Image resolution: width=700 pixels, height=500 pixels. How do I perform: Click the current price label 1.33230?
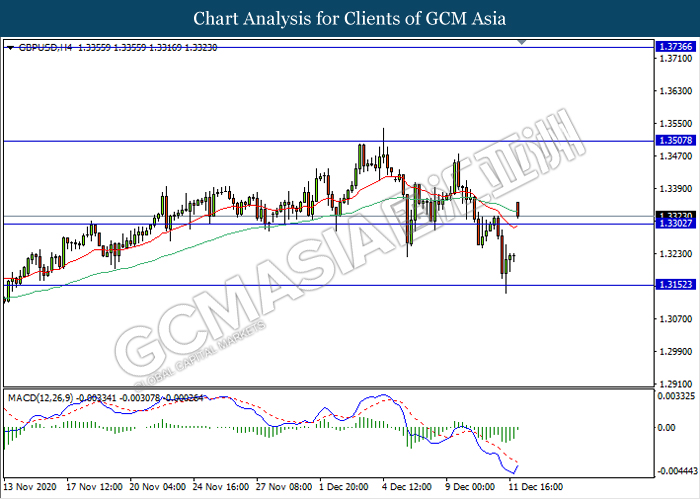pyautogui.click(x=675, y=215)
